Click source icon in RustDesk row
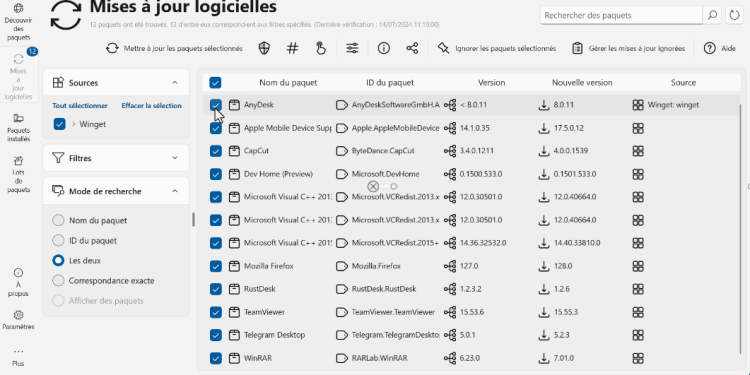The height and width of the screenshot is (375, 750). 638,289
